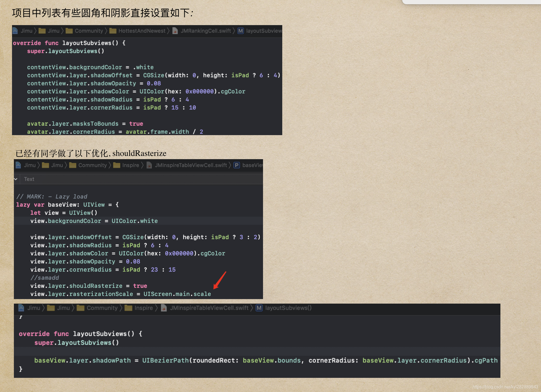Open HottestAndNewest breadcrumb item

click(142, 31)
